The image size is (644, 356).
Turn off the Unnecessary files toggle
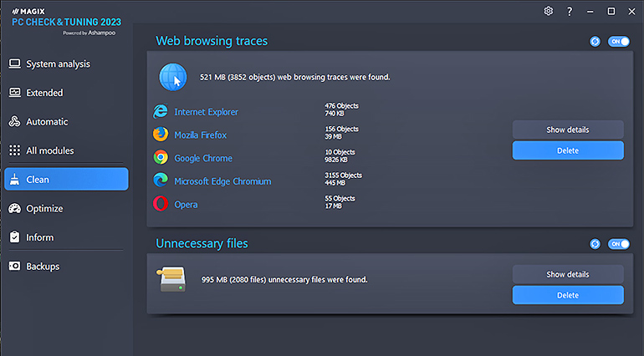[x=619, y=244]
